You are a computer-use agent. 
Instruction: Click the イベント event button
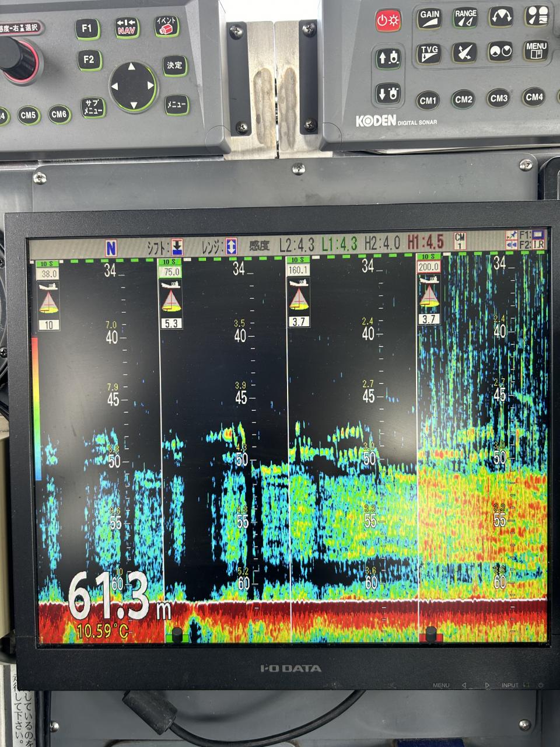(x=166, y=25)
